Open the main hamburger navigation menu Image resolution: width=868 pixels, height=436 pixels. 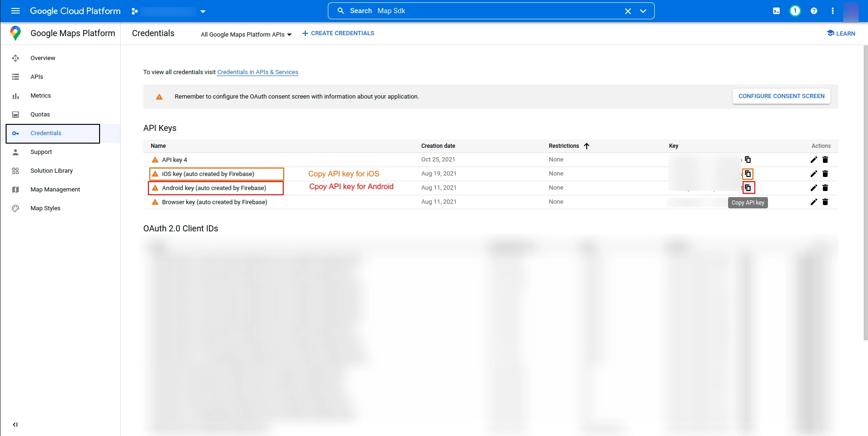coord(15,11)
